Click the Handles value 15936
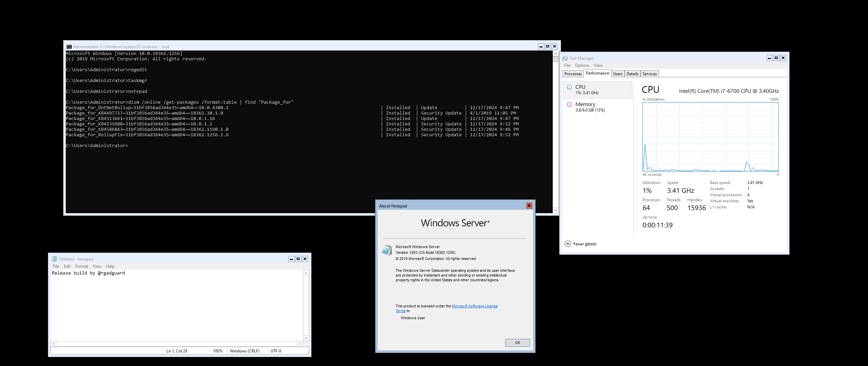This screenshot has width=868, height=366. point(696,208)
